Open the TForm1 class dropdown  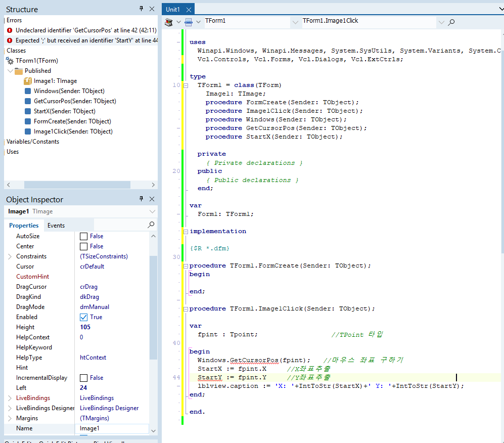click(x=295, y=22)
